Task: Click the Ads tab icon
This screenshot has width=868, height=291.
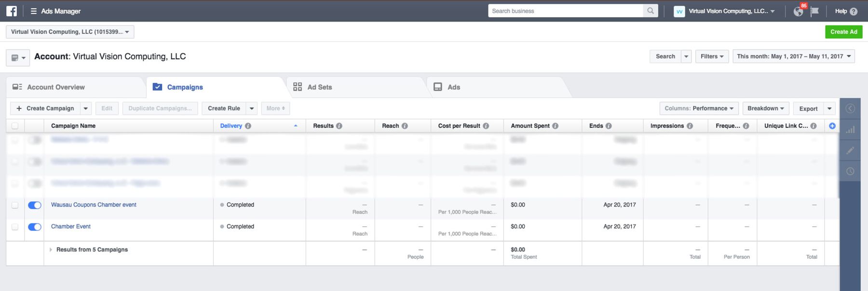Action: pyautogui.click(x=438, y=87)
